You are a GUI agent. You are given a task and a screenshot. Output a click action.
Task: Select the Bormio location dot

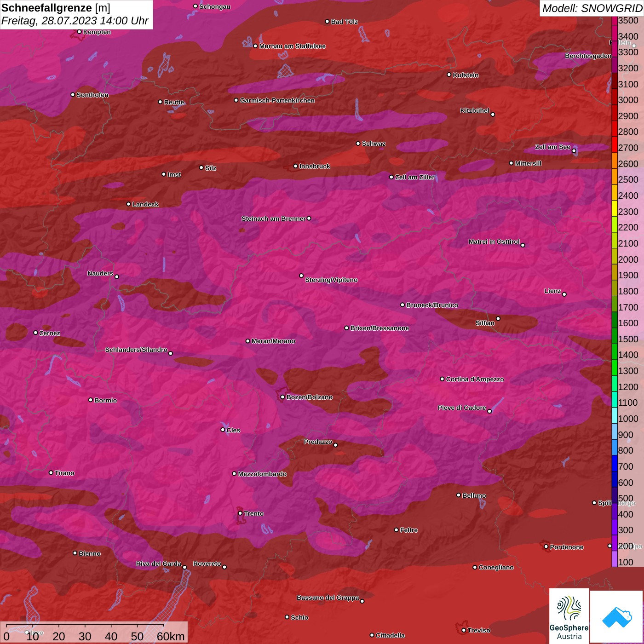tap(91, 400)
